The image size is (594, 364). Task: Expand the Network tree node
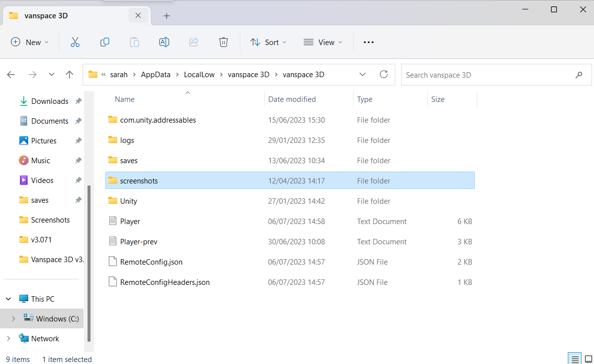click(x=8, y=338)
